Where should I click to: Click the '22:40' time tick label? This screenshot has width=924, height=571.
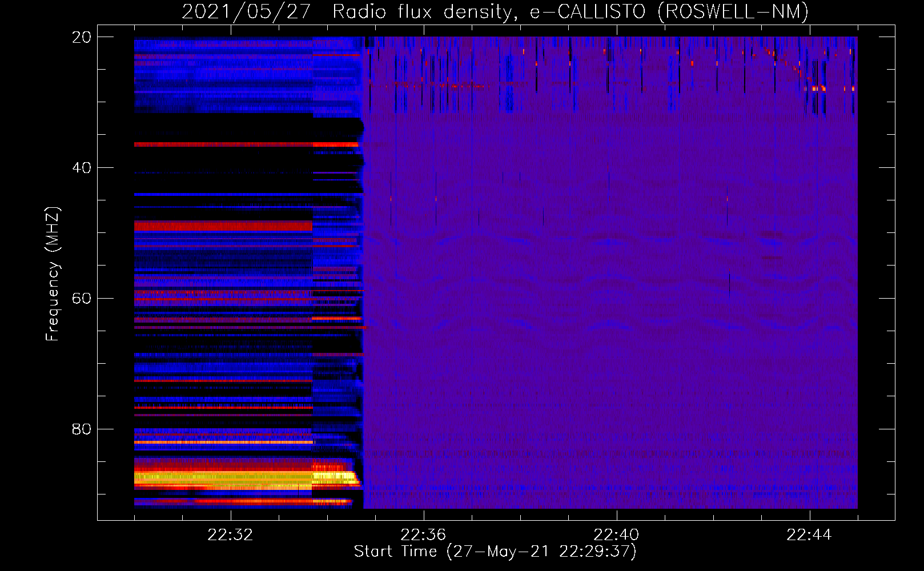(616, 535)
